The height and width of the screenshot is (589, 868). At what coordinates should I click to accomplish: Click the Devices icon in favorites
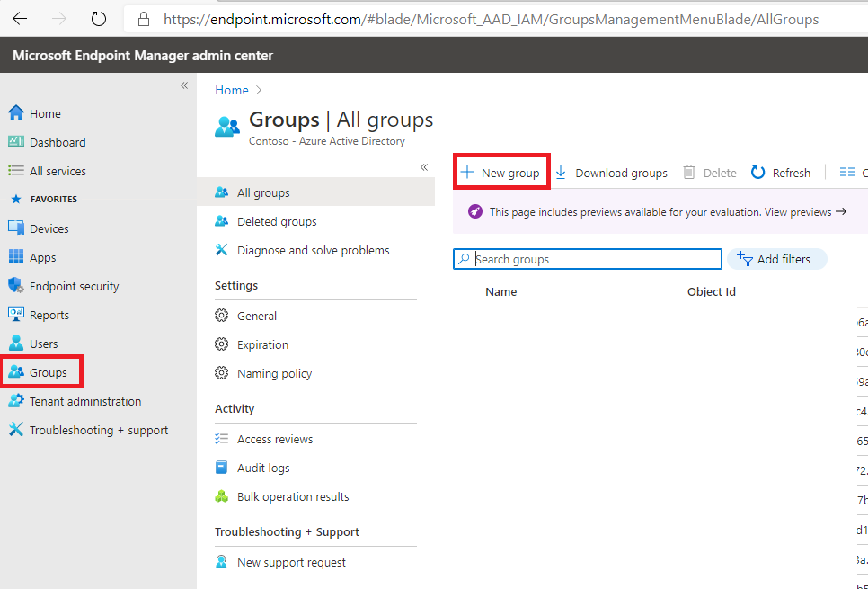pos(16,228)
